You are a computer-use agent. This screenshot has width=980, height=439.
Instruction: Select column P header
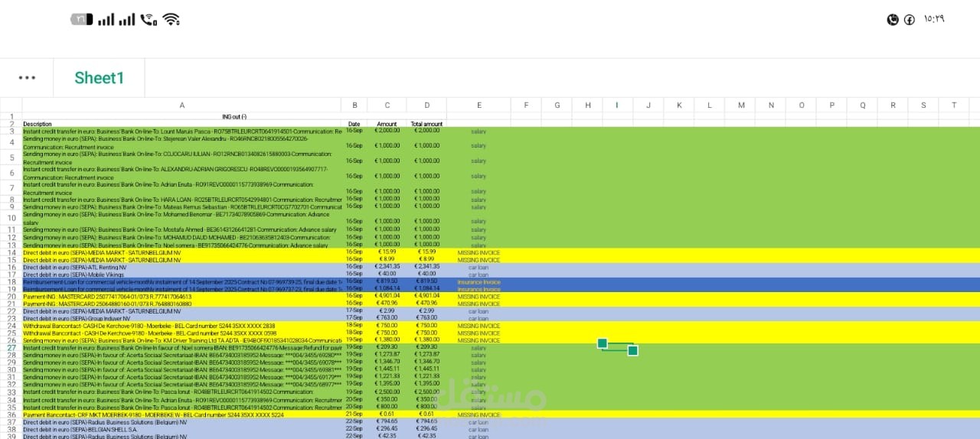(831, 105)
